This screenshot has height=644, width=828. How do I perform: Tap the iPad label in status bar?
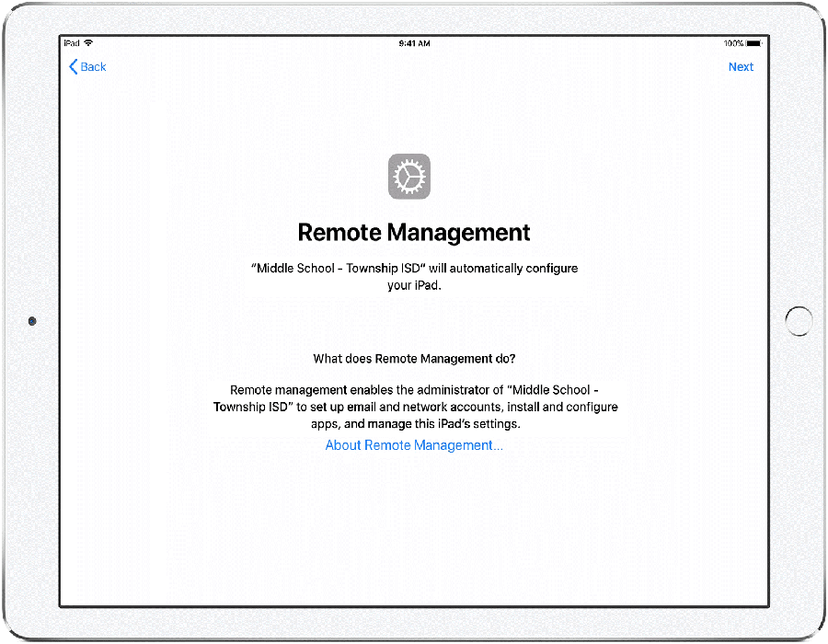tap(71, 43)
